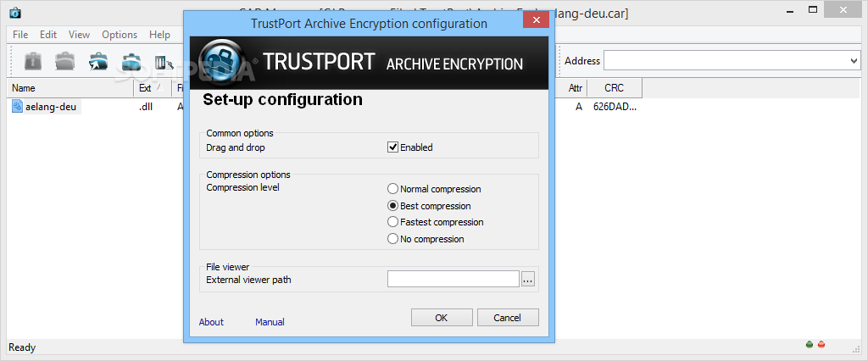Screen dimensions: 868x361
Task: Click the green status indicator light
Action: [810, 344]
